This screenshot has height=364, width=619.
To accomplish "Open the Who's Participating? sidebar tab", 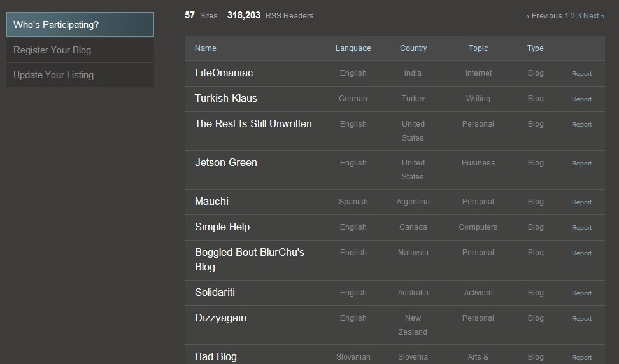I will pos(56,25).
